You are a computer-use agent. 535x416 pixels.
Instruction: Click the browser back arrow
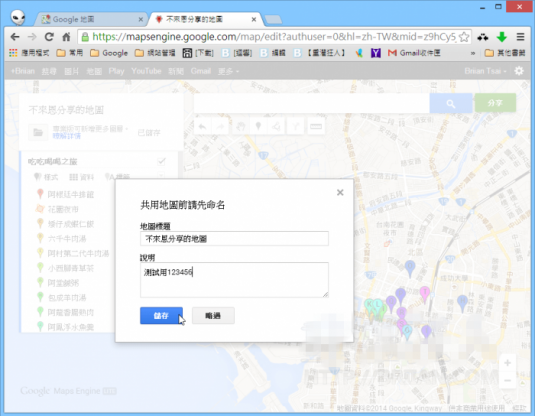15,37
